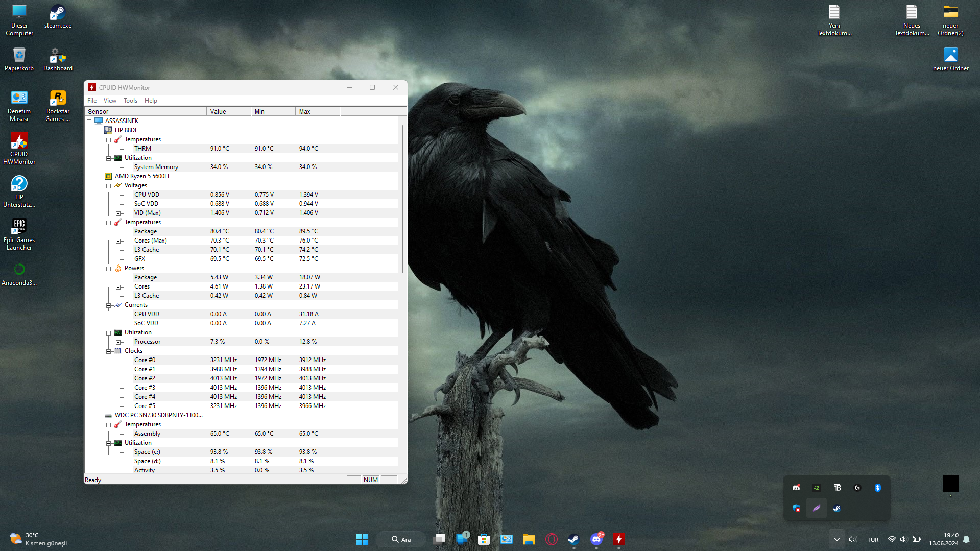
Task: Open Discord from the taskbar
Action: click(x=596, y=539)
